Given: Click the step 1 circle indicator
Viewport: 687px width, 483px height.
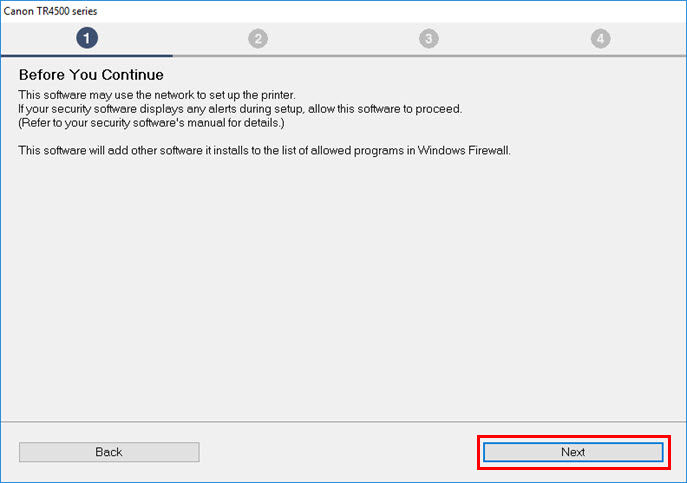Looking at the screenshot, I should click(87, 38).
